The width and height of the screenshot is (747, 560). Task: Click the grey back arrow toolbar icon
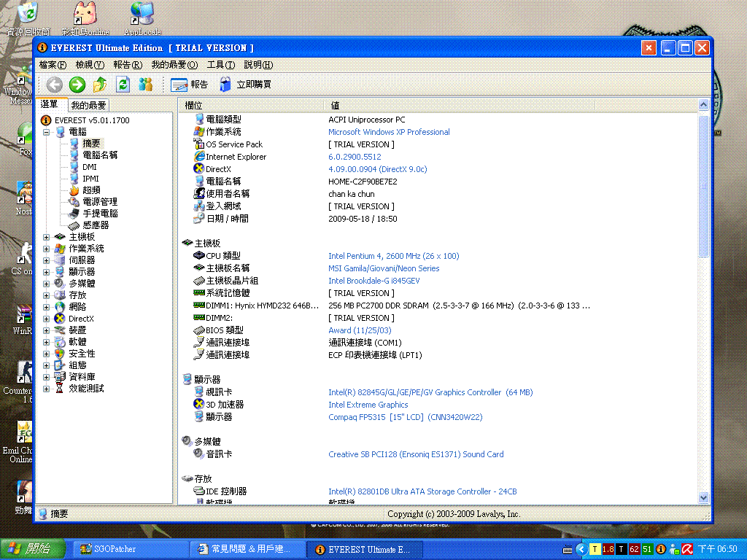54,85
